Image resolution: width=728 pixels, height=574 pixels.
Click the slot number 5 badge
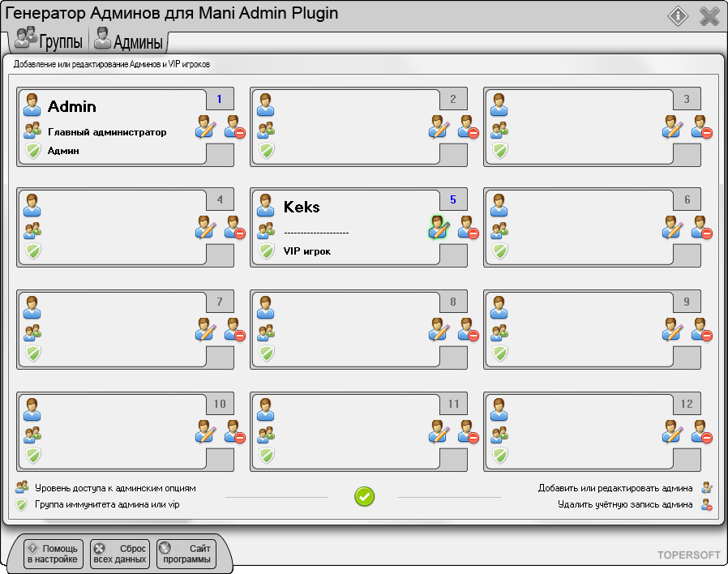(453, 199)
